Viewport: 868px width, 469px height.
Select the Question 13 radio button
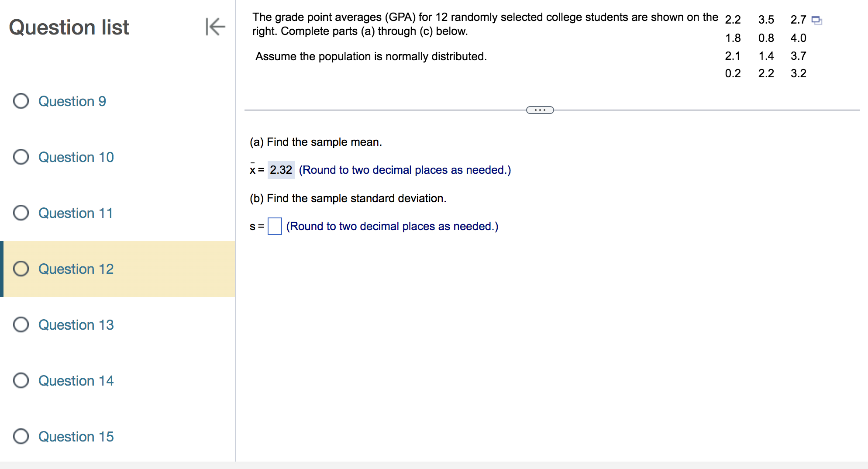(21, 324)
